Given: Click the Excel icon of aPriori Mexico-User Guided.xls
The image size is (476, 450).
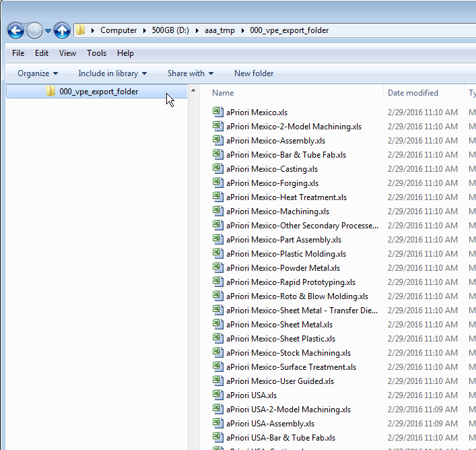Looking at the screenshot, I should [217, 381].
